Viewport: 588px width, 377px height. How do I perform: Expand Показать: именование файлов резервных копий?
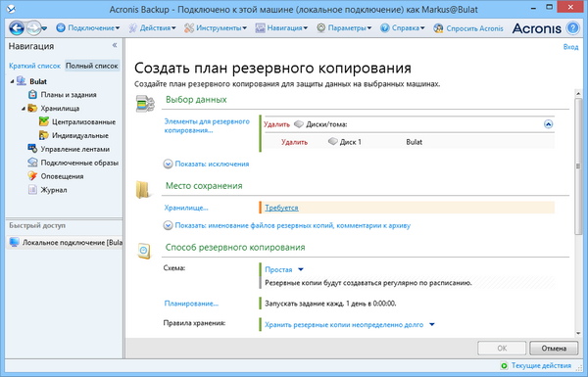click(x=287, y=225)
